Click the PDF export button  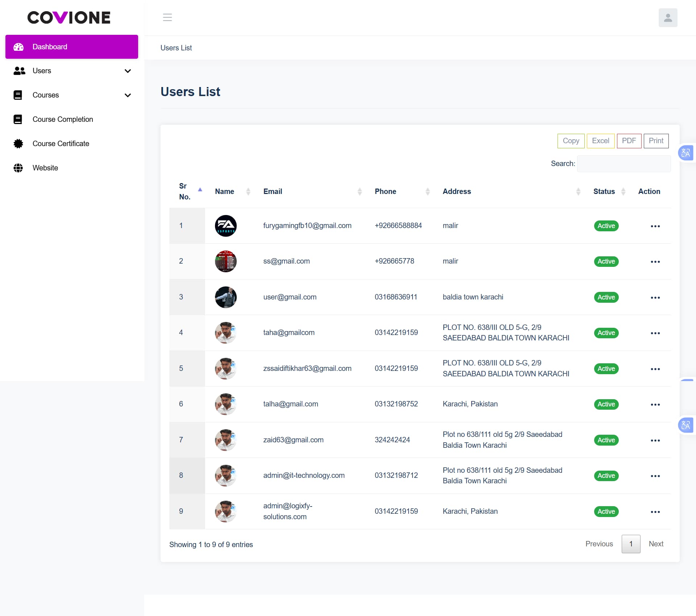coord(629,141)
